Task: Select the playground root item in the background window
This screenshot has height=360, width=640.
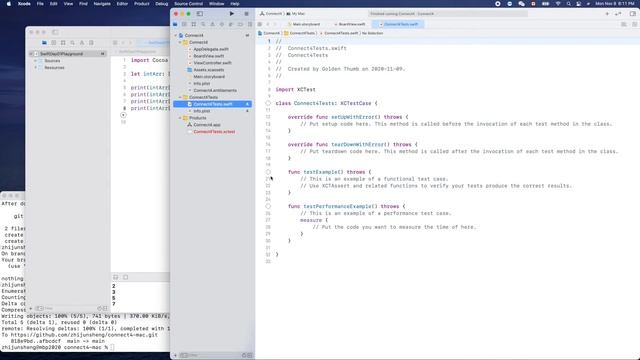Action: pyautogui.click(x=67, y=54)
